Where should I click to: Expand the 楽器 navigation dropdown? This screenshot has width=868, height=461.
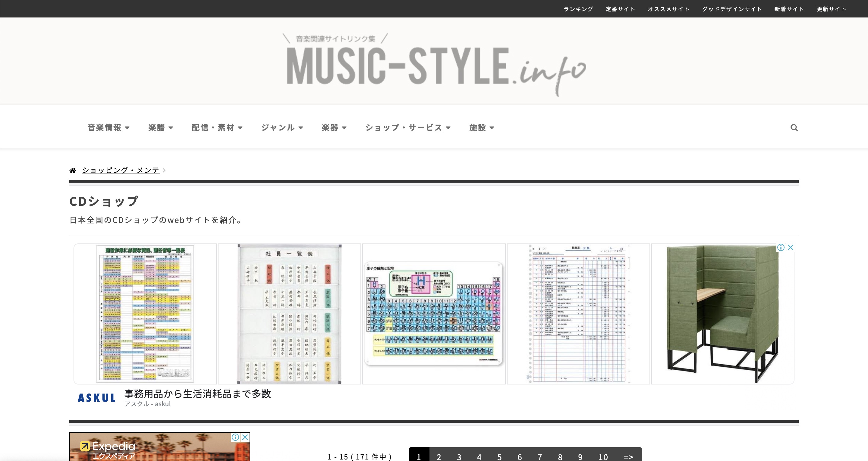[334, 127]
